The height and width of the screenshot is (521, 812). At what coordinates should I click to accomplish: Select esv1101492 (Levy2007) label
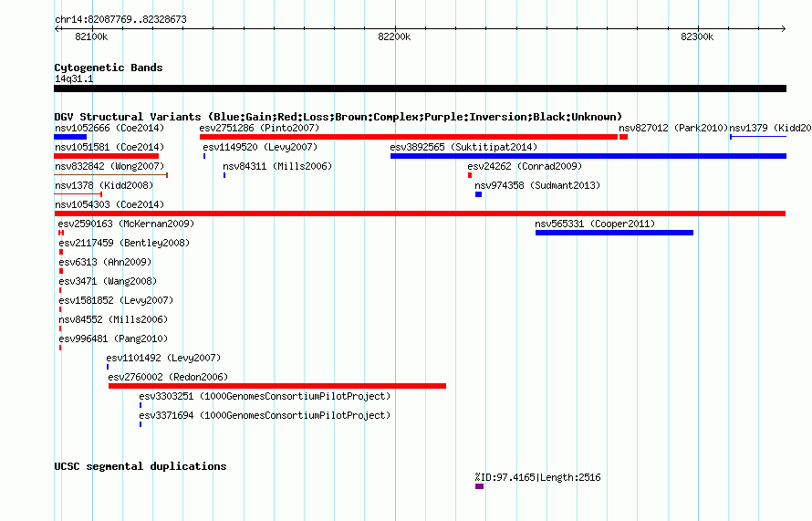click(x=163, y=358)
